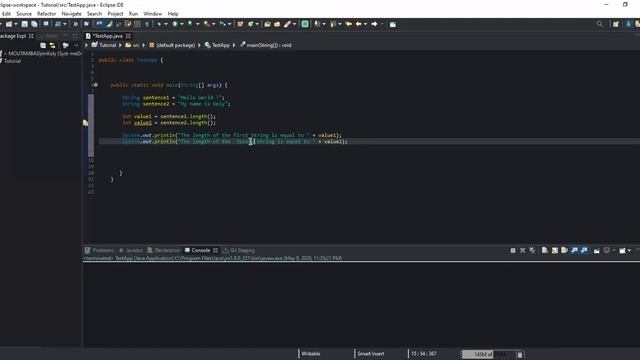This screenshot has height=360, width=640.
Task: Click src in the breadcrumb
Action: click(136, 45)
